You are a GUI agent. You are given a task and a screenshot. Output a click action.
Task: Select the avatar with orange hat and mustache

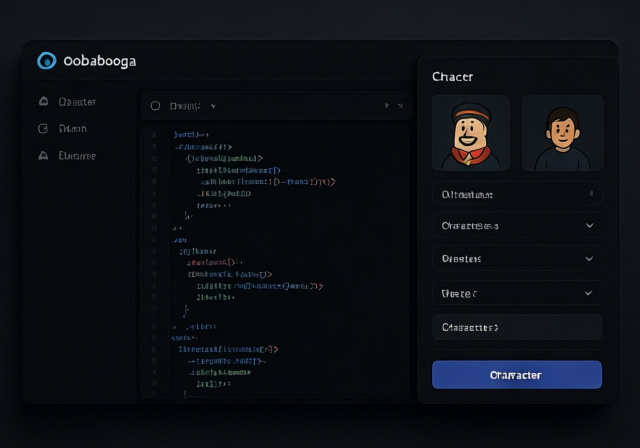tap(471, 133)
